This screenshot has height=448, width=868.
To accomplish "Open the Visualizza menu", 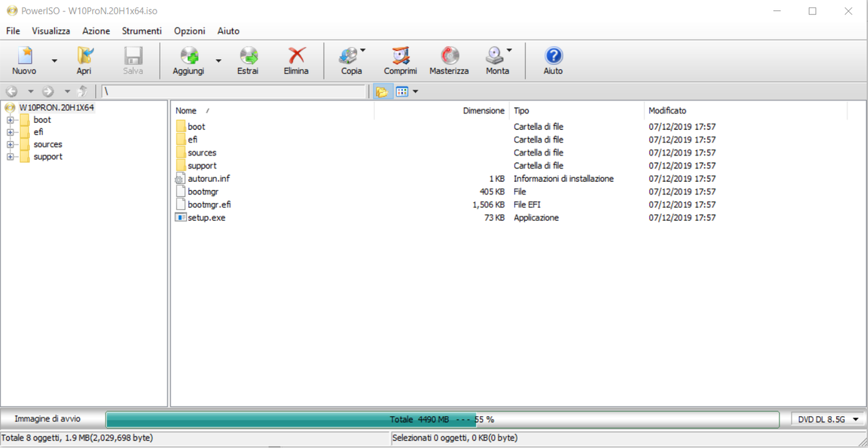I will coord(51,31).
